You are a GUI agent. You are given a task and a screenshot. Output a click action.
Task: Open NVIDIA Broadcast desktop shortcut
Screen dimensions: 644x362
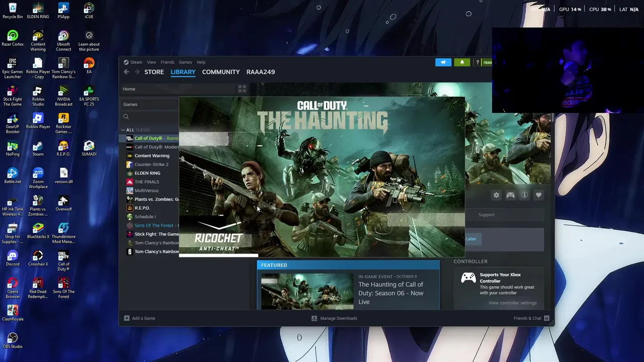tap(63, 96)
